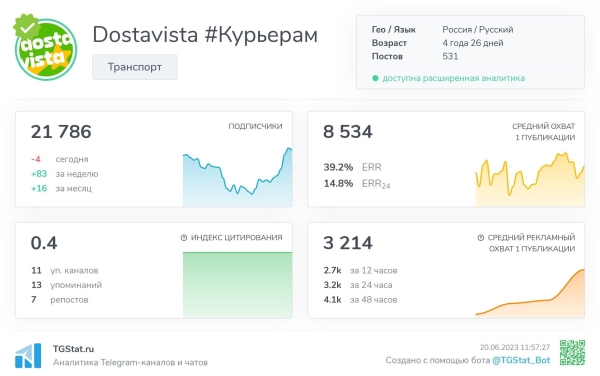
Task: Click the Аналитика Telegram-каналов и чатов tagline
Action: tap(130, 362)
